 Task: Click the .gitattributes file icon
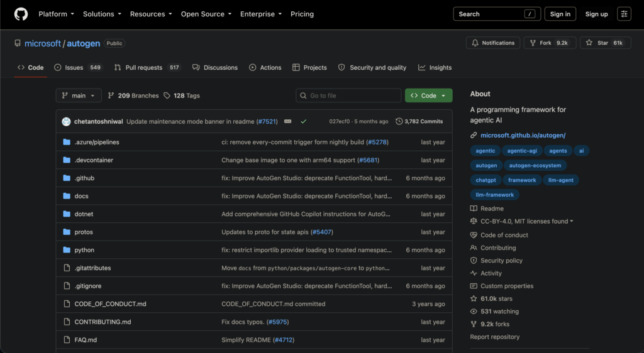tap(67, 268)
